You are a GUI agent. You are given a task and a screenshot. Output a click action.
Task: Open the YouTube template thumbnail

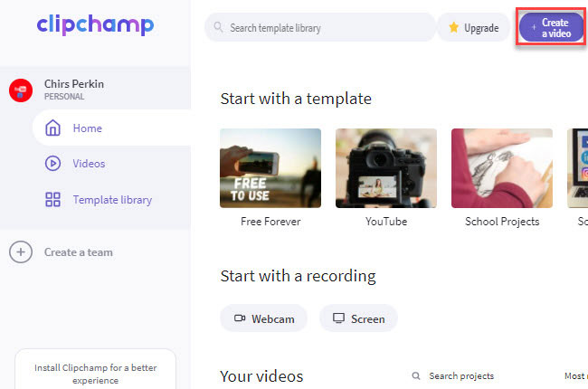coord(386,168)
